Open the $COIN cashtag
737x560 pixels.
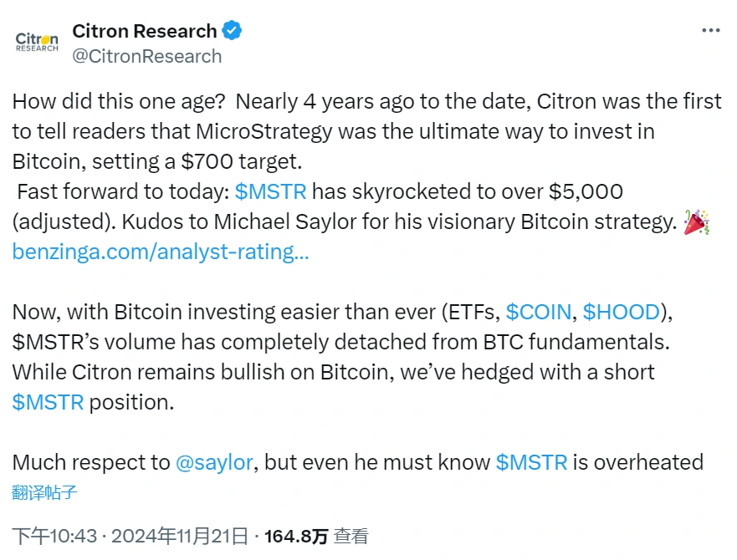click(538, 312)
